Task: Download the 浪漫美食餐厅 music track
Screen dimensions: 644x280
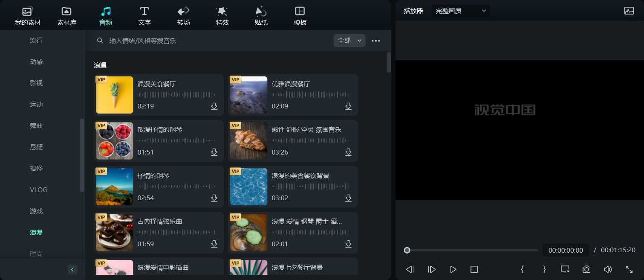Action: click(214, 106)
